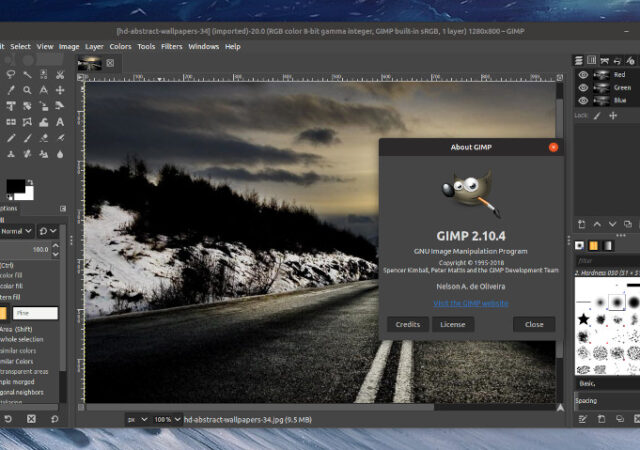Image resolution: width=640 pixels, height=450 pixels.
Task: Select the Heal bandage tool
Action: pyautogui.click(x=27, y=154)
